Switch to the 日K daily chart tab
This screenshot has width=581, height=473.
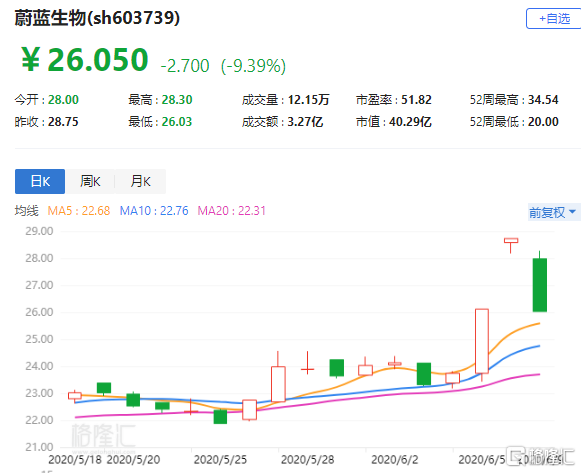point(40,181)
